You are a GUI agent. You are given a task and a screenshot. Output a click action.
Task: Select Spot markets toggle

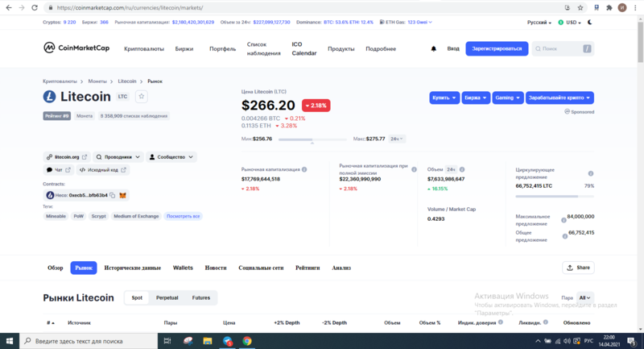(137, 297)
